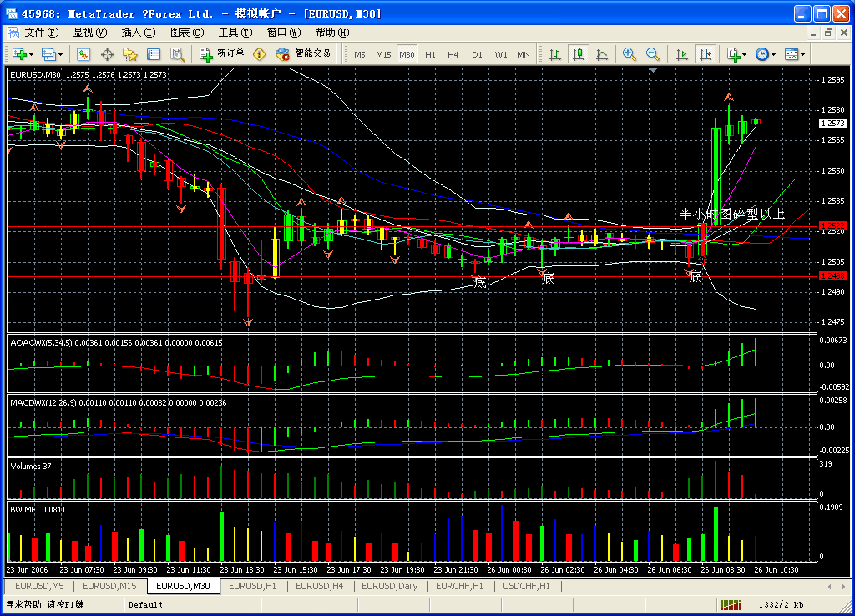Click the chart document icon in menu bar
Screen dimensions: 855x616
13,33
